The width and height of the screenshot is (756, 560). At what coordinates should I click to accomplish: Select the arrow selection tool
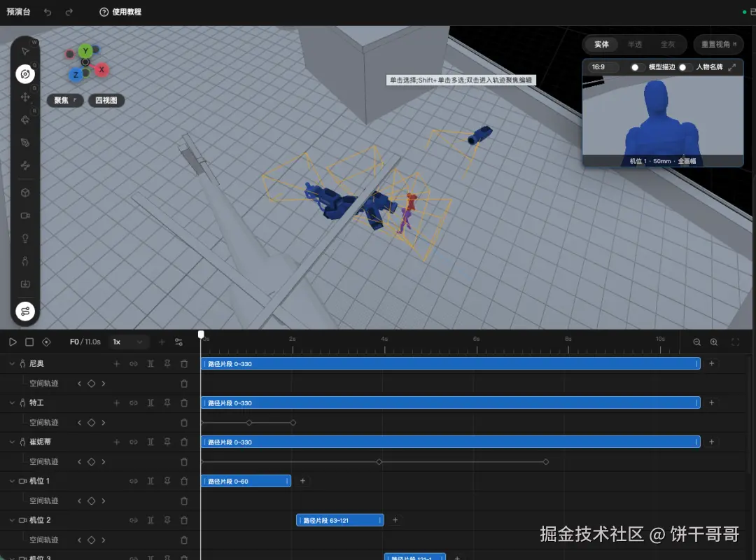25,51
